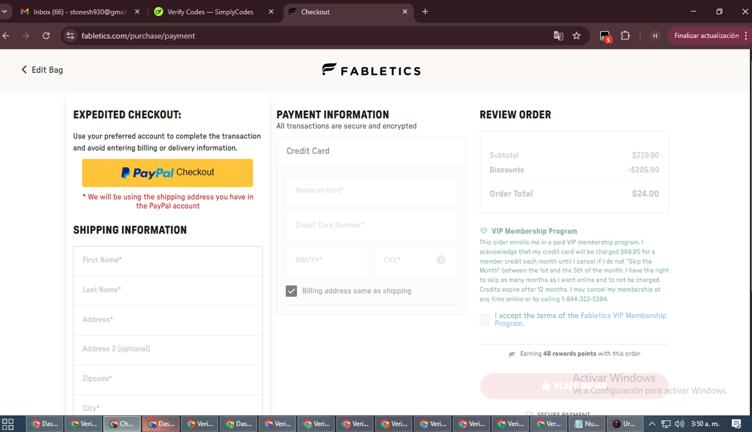Click the CVV help icon

click(441, 259)
